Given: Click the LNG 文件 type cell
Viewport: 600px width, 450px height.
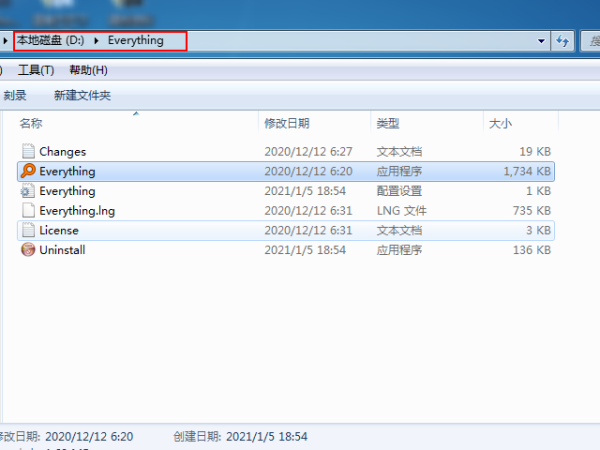Looking at the screenshot, I should pos(401,211).
